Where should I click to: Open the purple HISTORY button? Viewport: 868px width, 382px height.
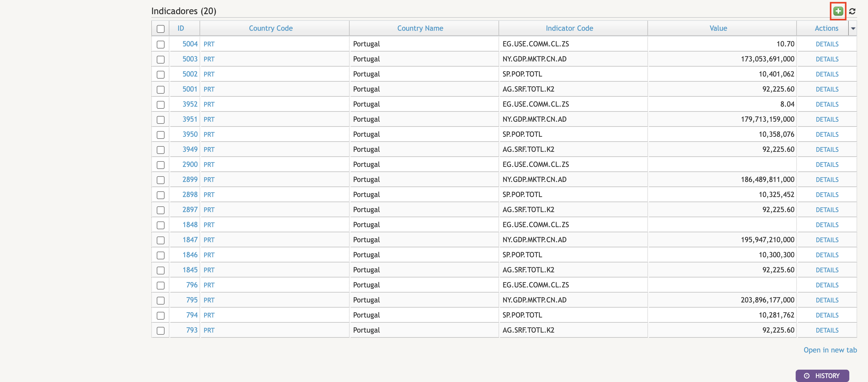[822, 376]
